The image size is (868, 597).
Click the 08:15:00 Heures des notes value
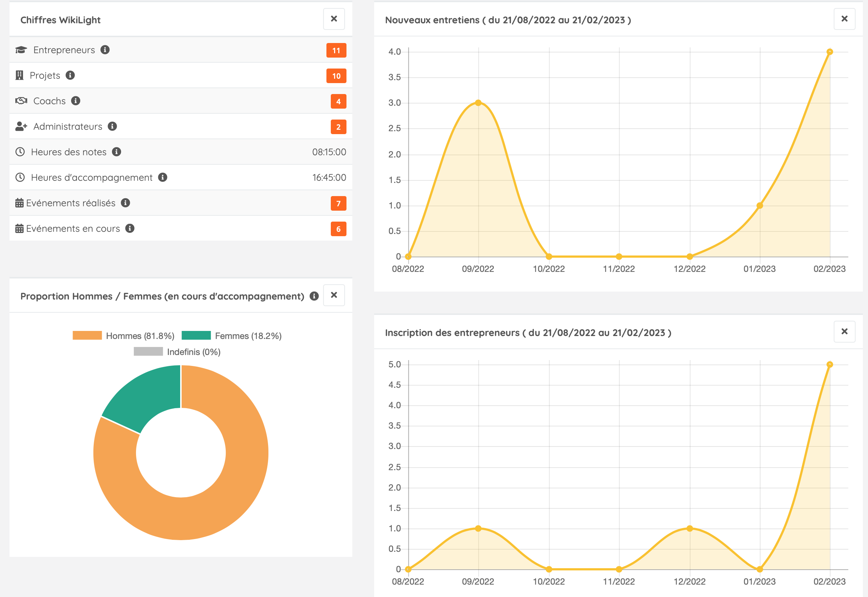tap(329, 152)
